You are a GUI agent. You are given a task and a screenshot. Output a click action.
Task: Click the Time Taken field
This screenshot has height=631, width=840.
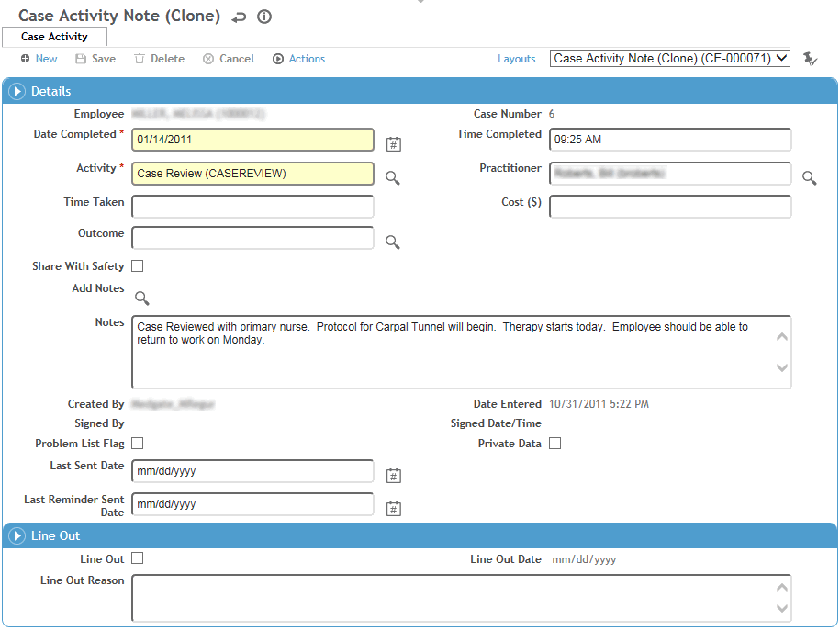[252, 207]
